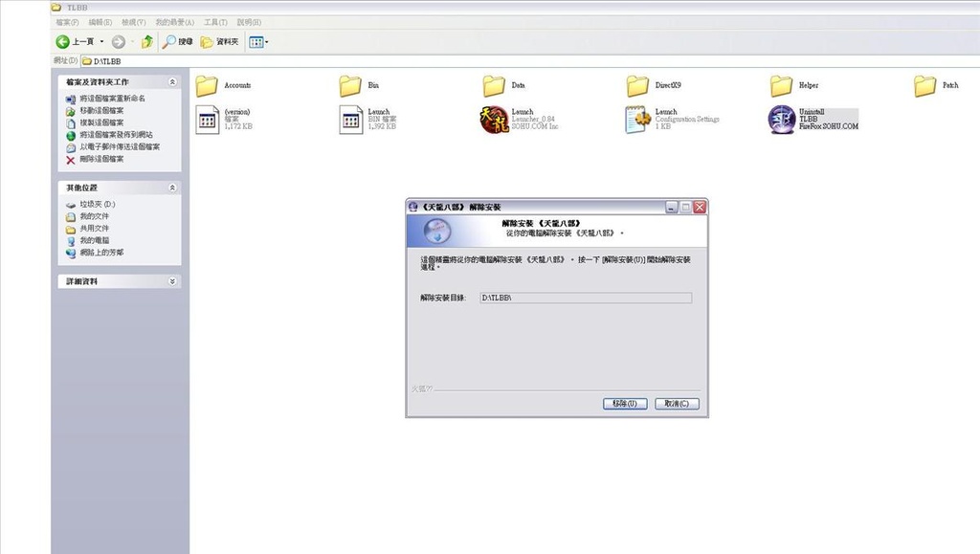Click Rename this file task link
Image resolution: width=980 pixels, height=554 pixels.
click(112, 99)
